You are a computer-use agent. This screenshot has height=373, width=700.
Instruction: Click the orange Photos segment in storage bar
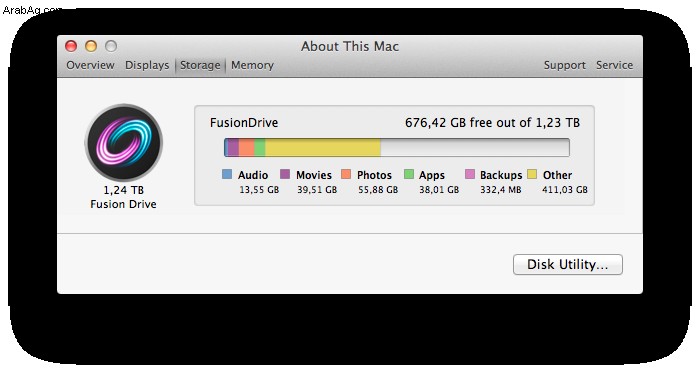point(246,147)
